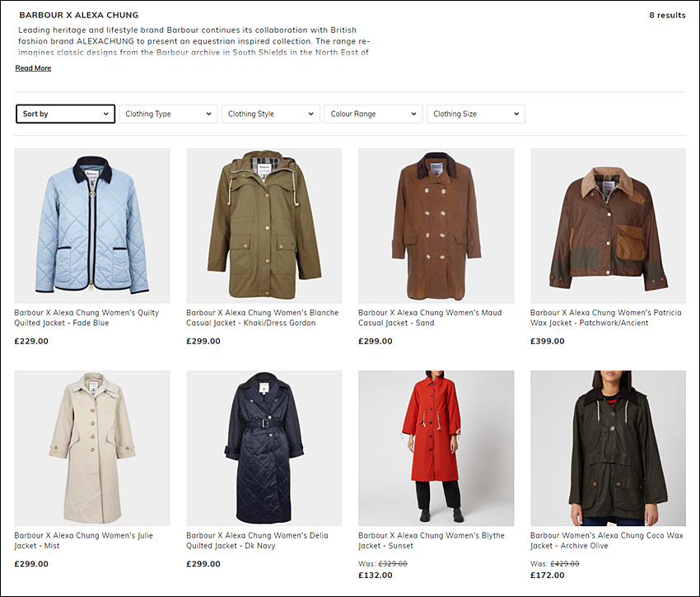Open Maud Casual Jacket - Sand title

[x=430, y=318]
